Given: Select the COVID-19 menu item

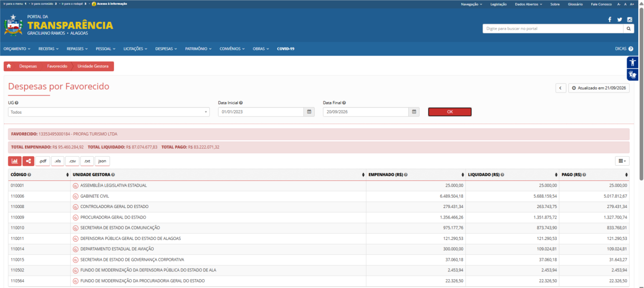Looking at the screenshot, I should pos(286,49).
